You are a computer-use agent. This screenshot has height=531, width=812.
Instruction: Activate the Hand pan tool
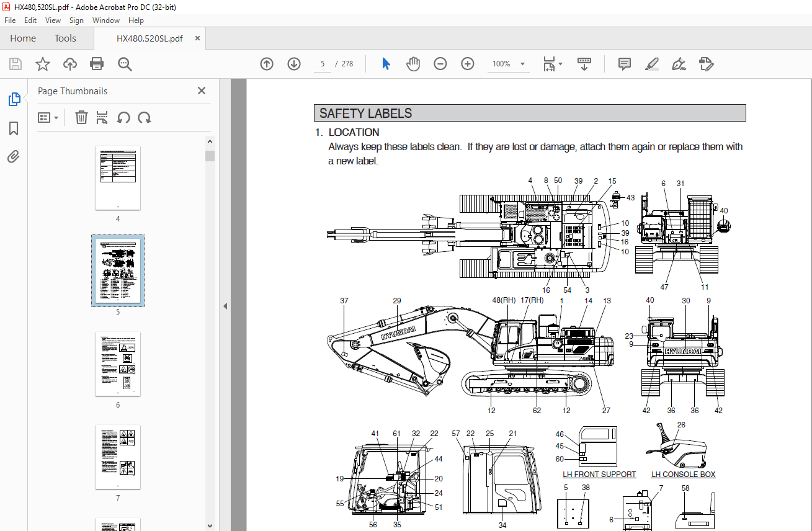tap(413, 64)
